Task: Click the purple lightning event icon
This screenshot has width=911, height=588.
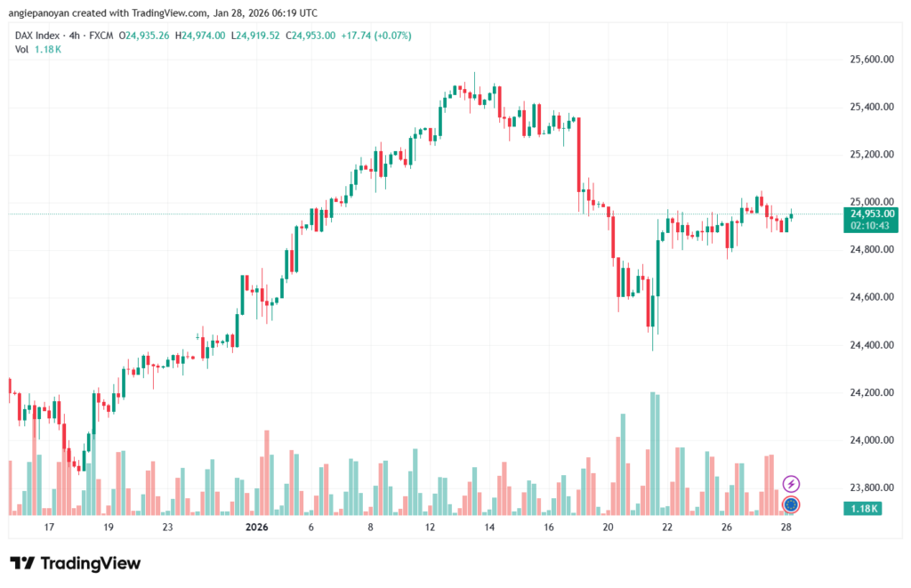Action: [x=791, y=484]
